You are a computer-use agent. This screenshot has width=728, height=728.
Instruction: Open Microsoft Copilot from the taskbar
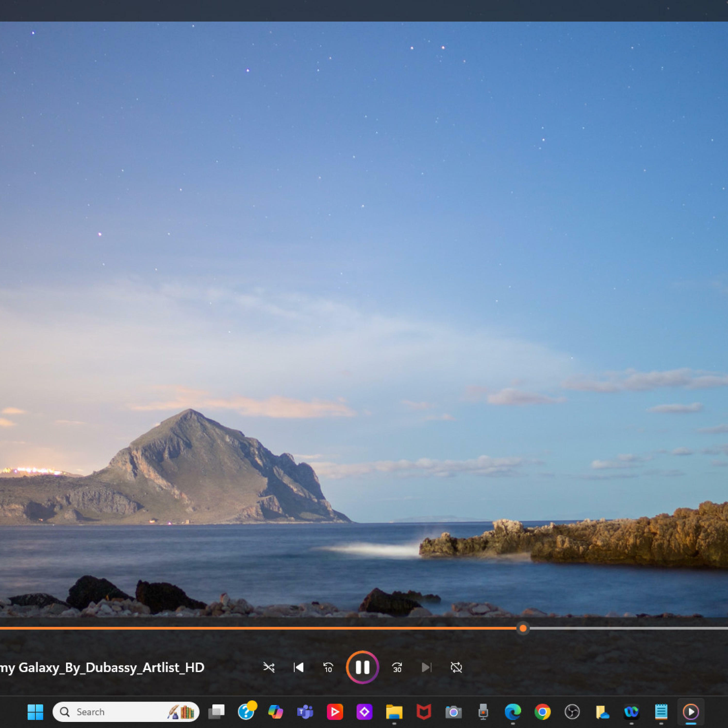275,712
